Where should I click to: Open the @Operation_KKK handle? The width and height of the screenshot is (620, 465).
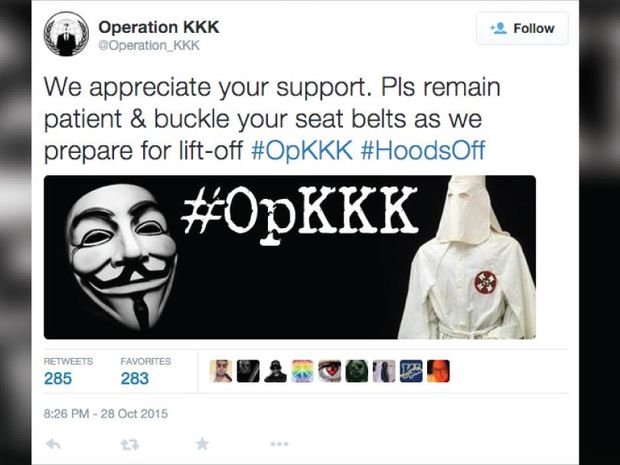(149, 45)
